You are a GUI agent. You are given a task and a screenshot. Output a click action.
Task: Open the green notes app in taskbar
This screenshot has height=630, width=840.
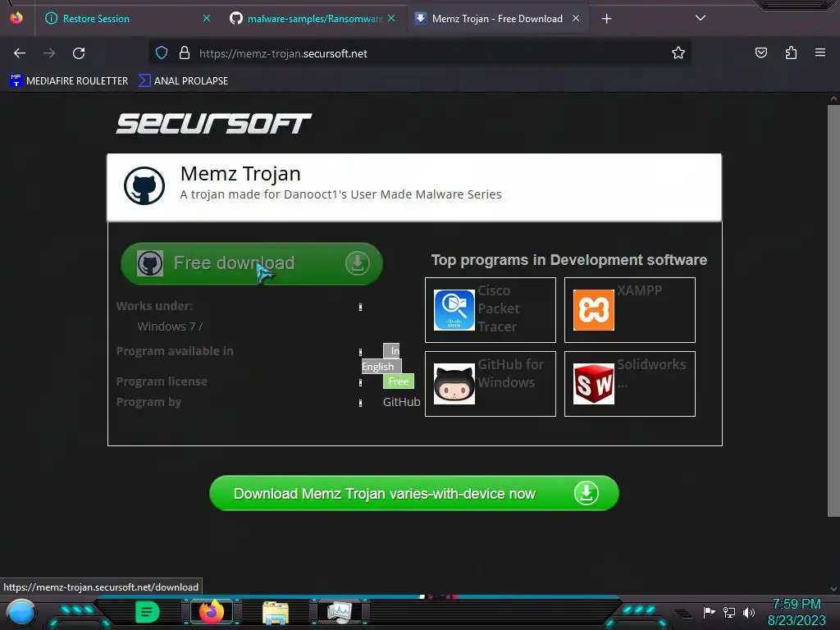click(148, 612)
